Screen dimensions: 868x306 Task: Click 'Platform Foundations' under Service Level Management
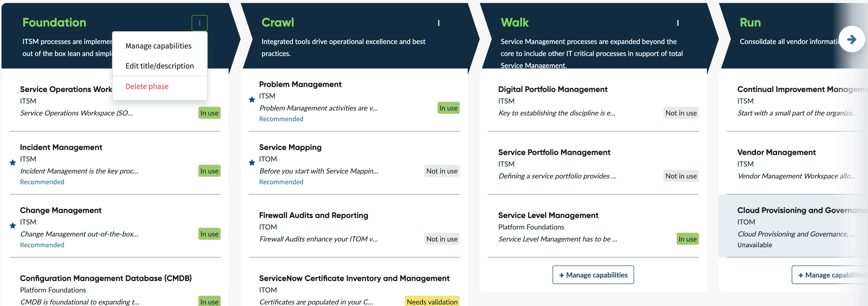click(x=531, y=227)
